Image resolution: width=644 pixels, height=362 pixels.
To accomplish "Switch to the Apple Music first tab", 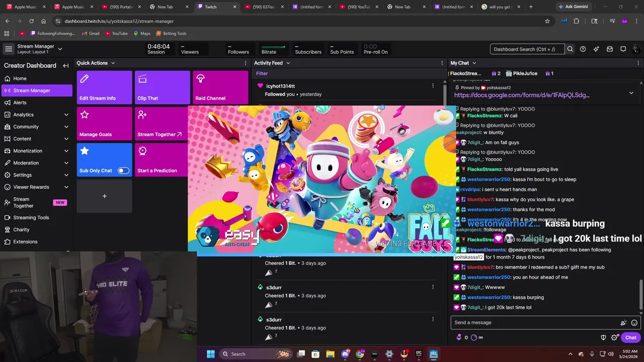I will tap(25, 7).
